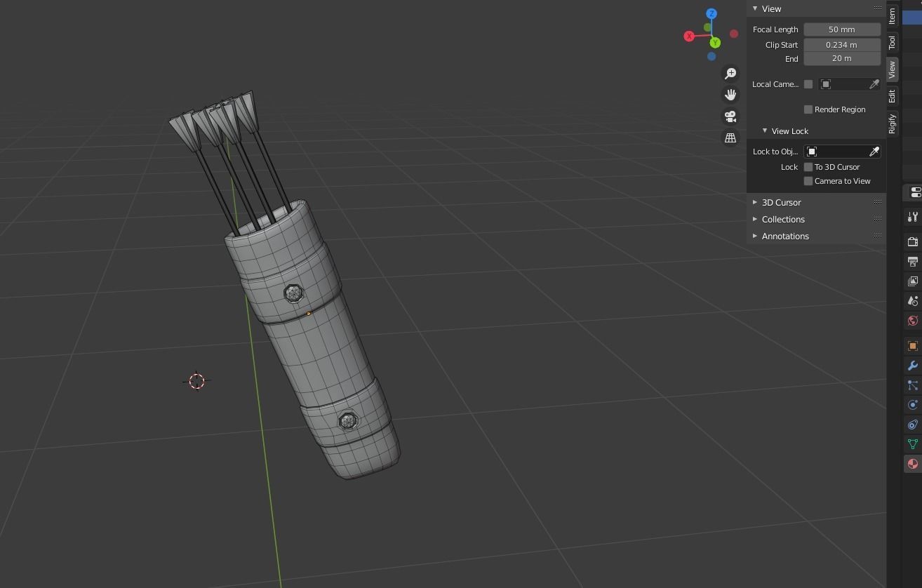Open Object properties orange square icon
Screen dimensions: 922x588
click(x=912, y=346)
